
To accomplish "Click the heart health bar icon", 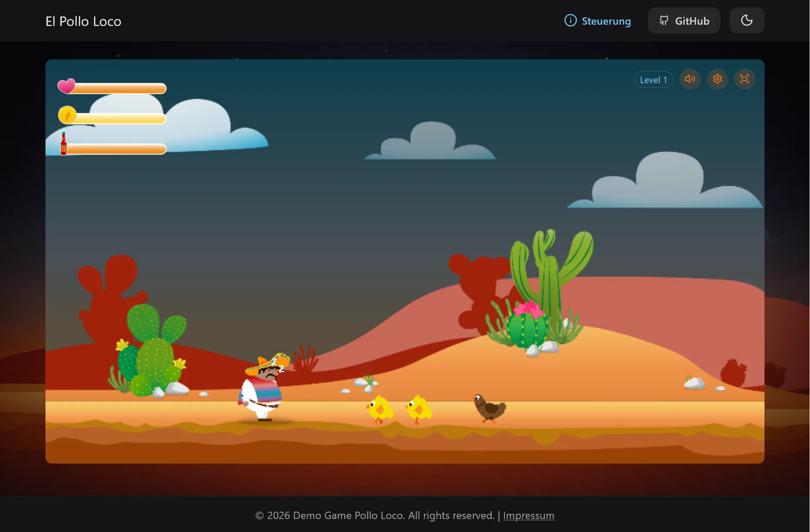I will point(67,86).
